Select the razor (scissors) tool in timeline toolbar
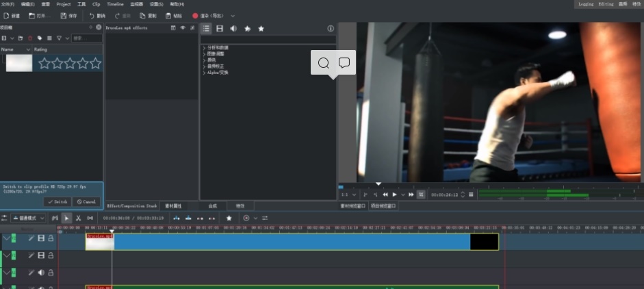 tap(78, 218)
